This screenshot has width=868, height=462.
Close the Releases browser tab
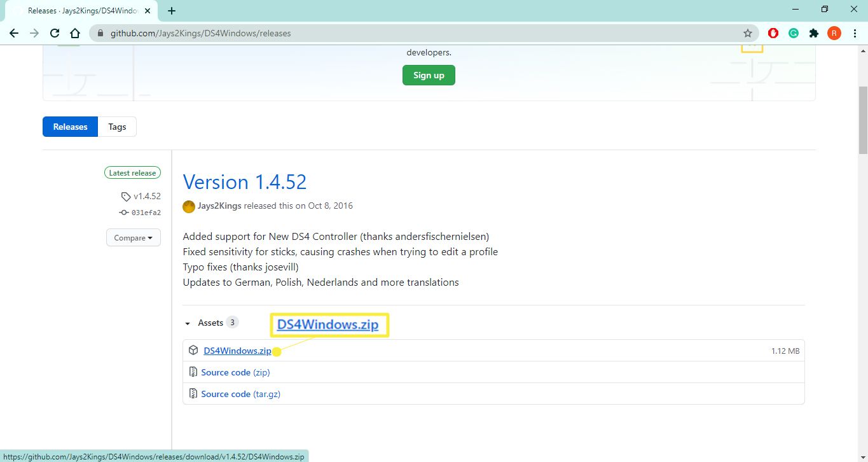[x=148, y=11]
